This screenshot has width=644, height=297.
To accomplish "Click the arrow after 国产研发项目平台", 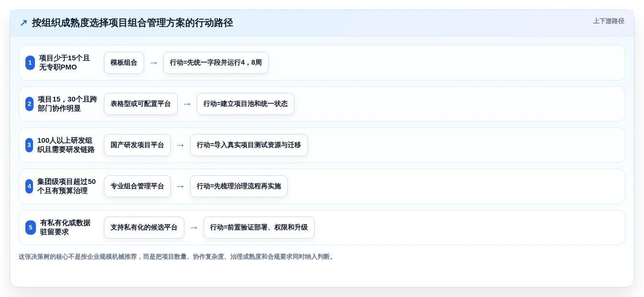I will pos(181,145).
